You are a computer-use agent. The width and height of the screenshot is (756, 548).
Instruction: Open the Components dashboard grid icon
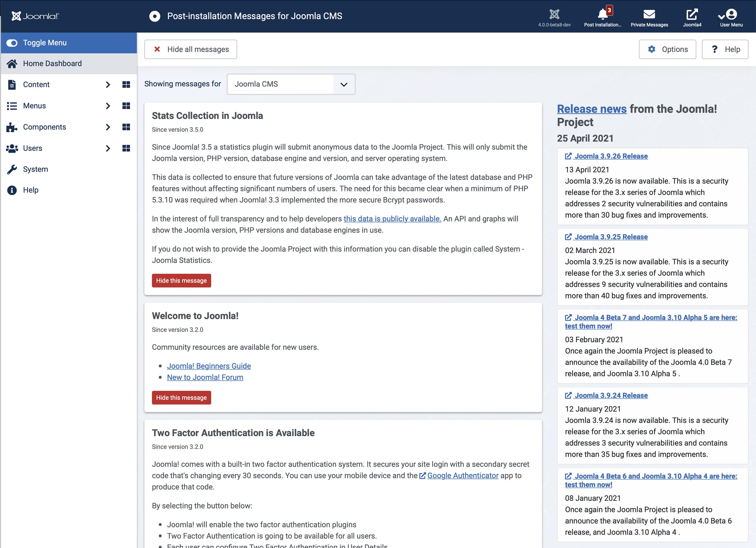(x=126, y=127)
